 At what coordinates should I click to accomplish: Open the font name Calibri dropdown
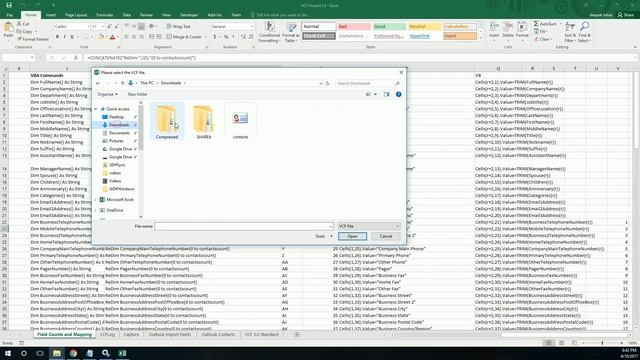(88, 27)
